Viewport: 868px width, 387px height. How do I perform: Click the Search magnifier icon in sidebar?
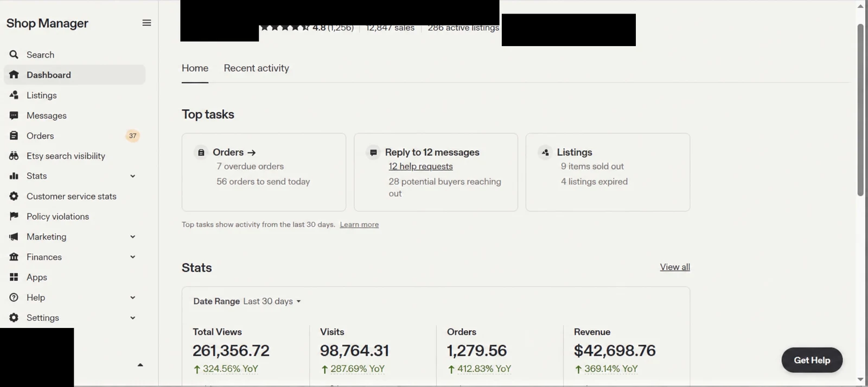pos(14,55)
